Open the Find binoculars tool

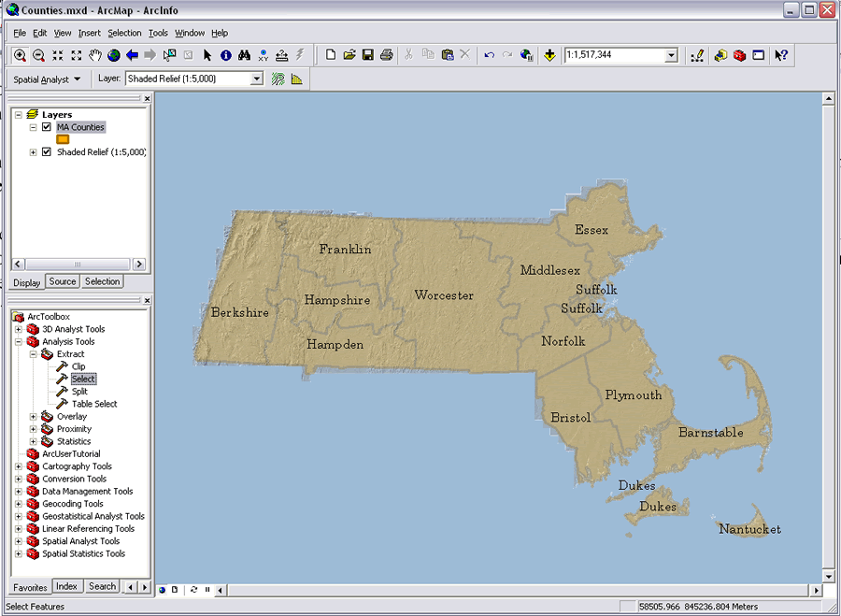(x=244, y=55)
